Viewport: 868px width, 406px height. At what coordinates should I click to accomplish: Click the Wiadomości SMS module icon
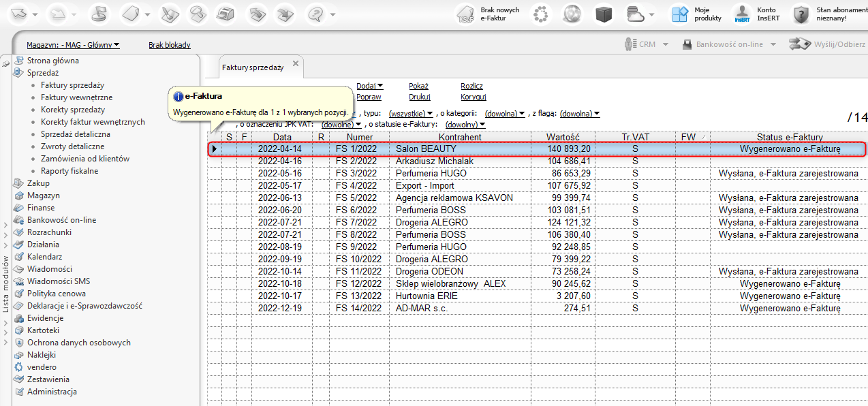pyautogui.click(x=20, y=281)
